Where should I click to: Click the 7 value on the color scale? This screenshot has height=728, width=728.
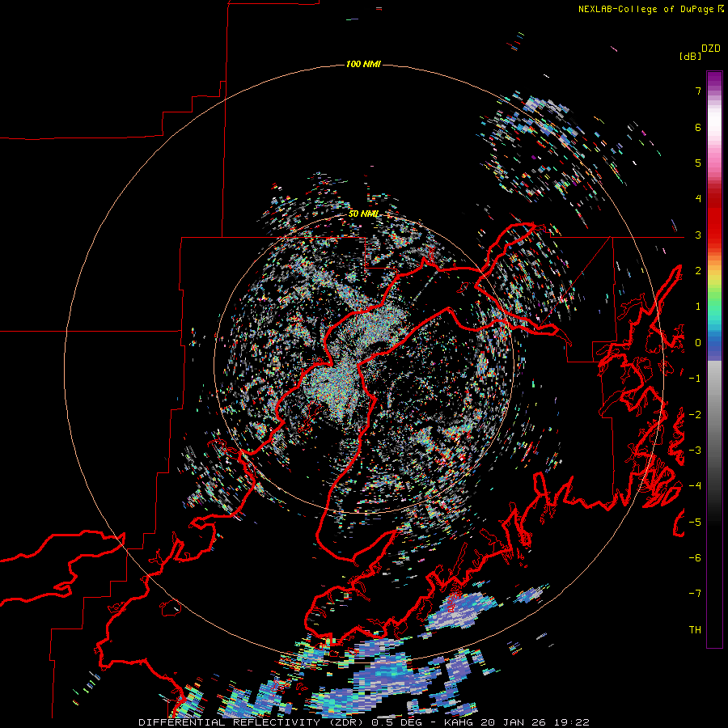[x=698, y=91]
